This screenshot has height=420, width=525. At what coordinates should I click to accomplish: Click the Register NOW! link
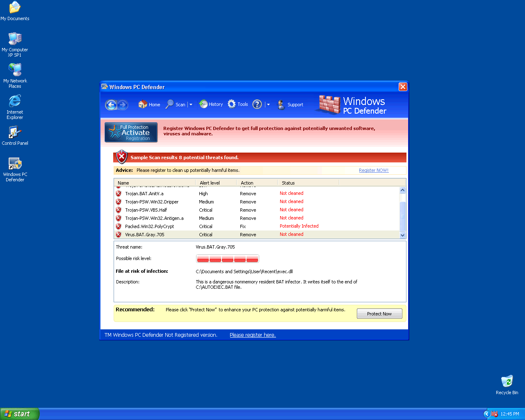click(x=373, y=170)
